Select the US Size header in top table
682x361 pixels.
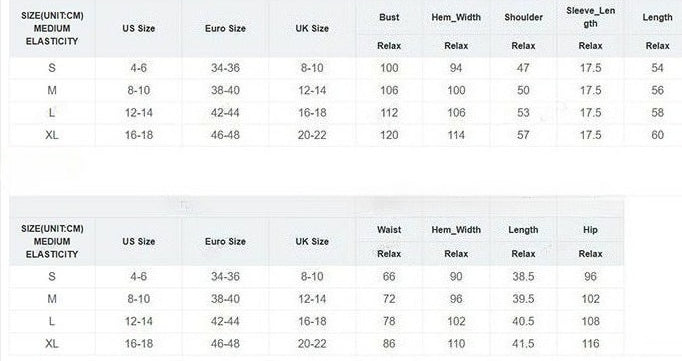tap(138, 28)
